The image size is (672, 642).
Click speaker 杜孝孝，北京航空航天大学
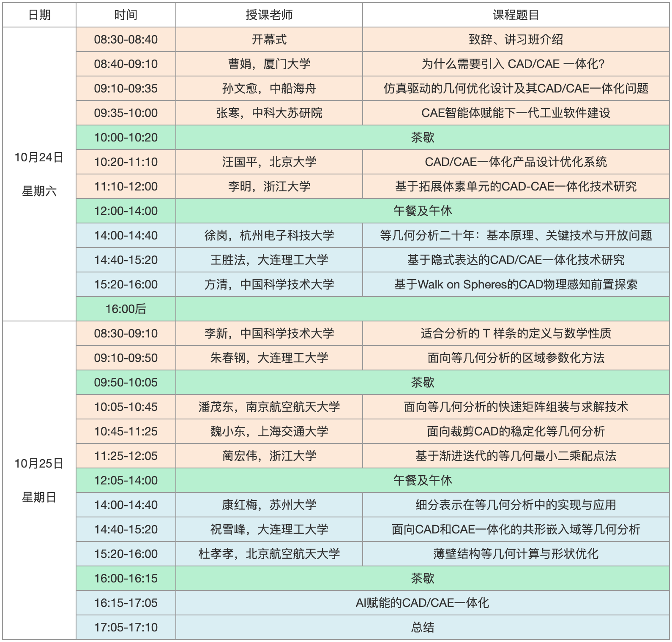269,554
